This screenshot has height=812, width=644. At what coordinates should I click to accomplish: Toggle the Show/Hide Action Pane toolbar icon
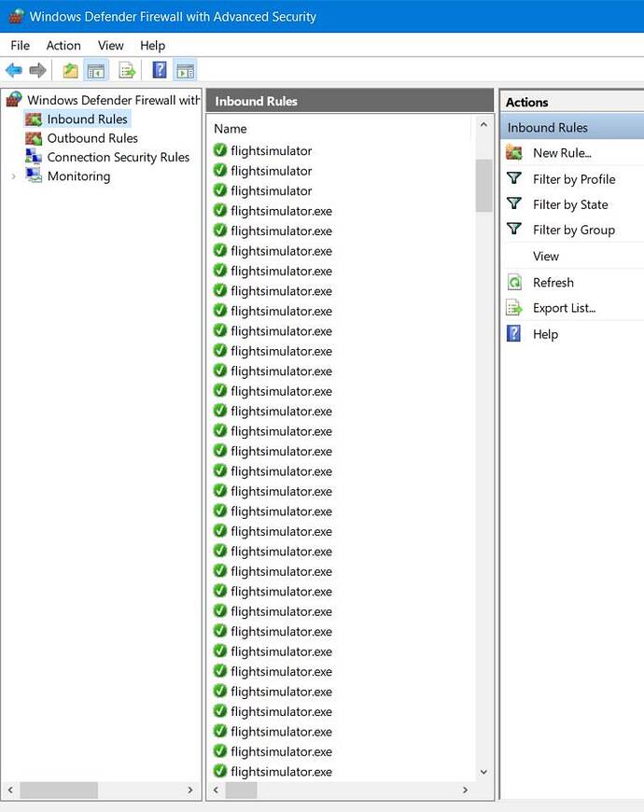click(x=186, y=70)
